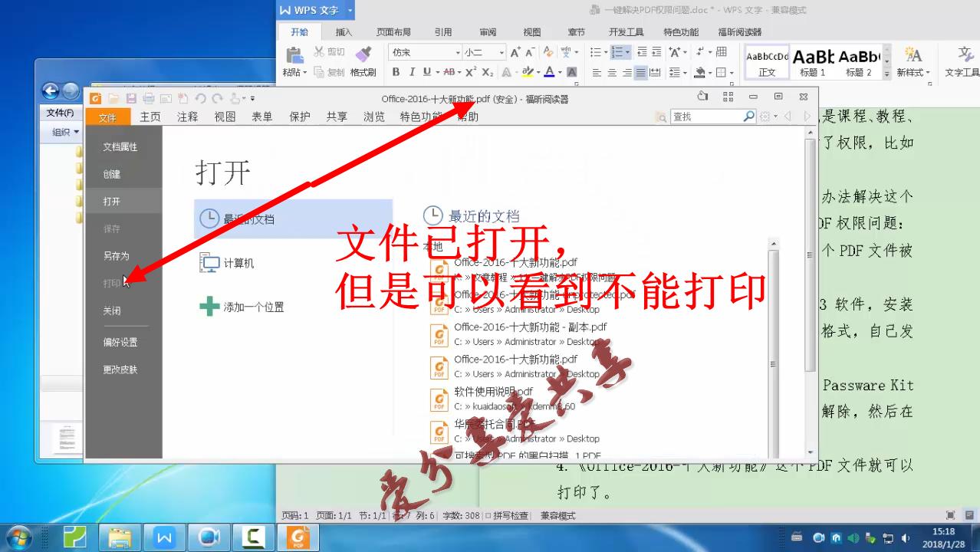
Task: Open the Foxit Reader taskbar icon
Action: click(x=298, y=537)
